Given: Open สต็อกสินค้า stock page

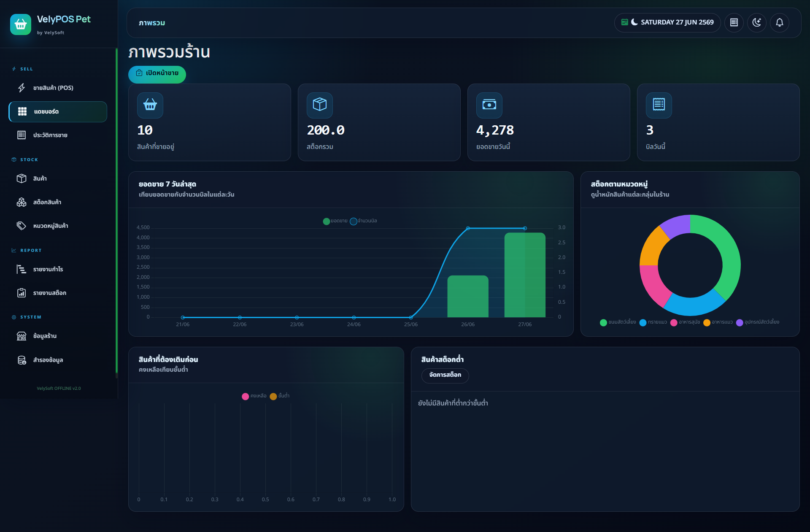Looking at the screenshot, I should click(x=58, y=203).
